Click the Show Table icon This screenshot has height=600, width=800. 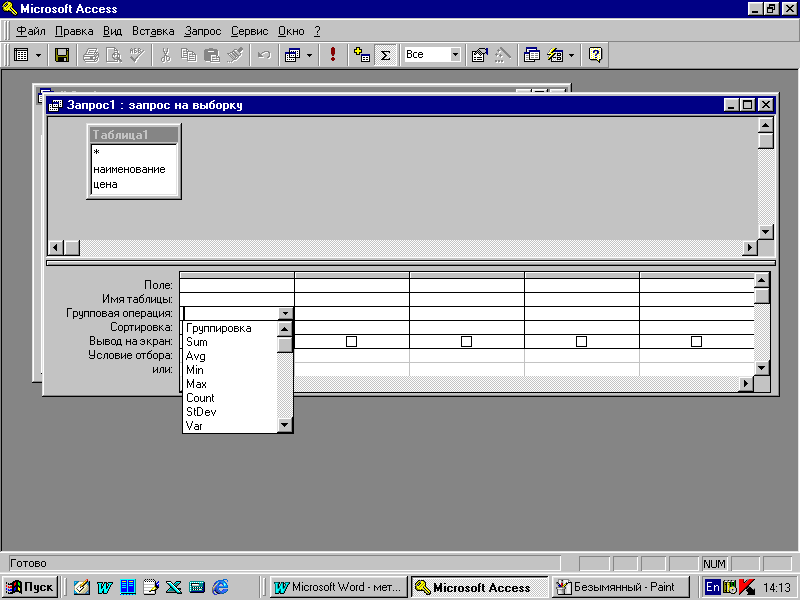point(362,55)
